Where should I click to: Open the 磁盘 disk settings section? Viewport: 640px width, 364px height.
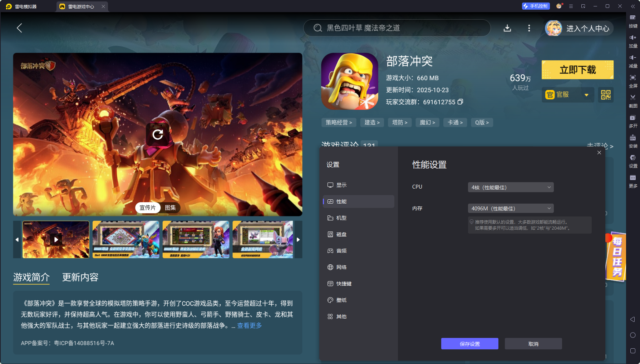click(359, 234)
